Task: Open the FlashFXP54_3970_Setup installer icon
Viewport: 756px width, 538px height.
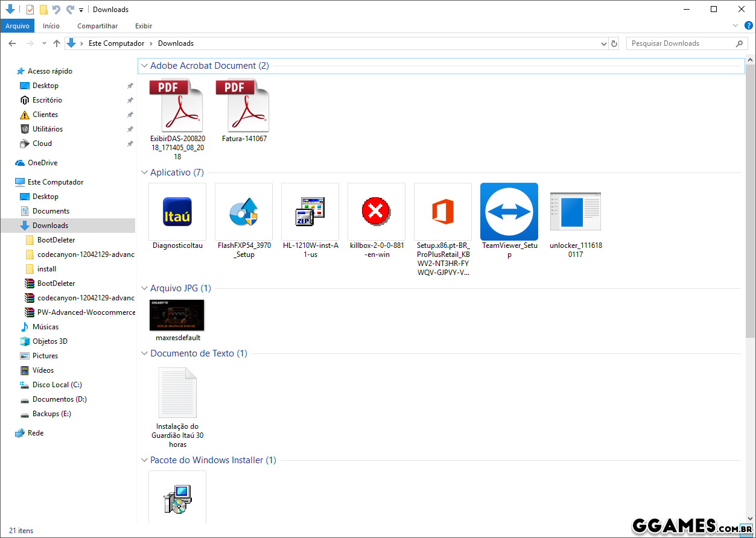Action: [244, 212]
